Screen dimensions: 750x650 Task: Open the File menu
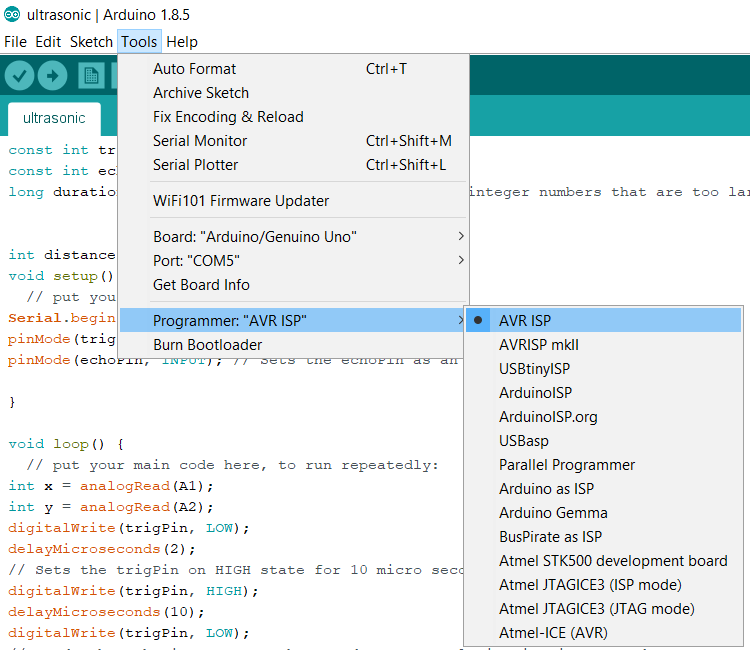tap(15, 42)
